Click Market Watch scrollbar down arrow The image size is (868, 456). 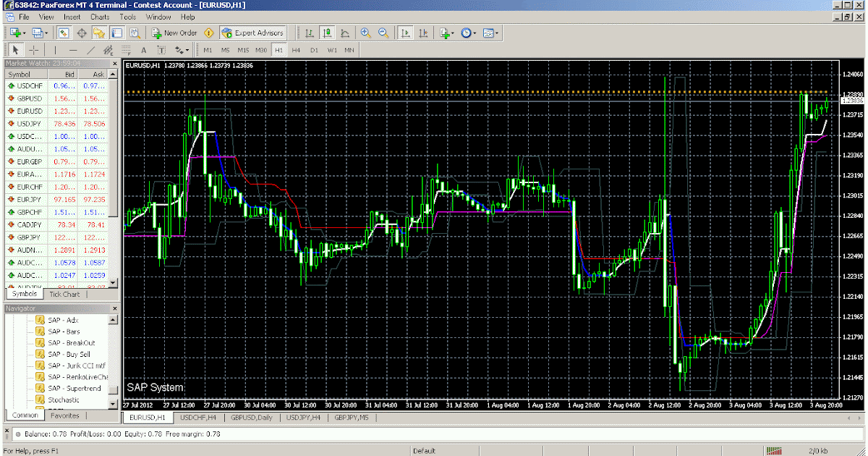(114, 283)
